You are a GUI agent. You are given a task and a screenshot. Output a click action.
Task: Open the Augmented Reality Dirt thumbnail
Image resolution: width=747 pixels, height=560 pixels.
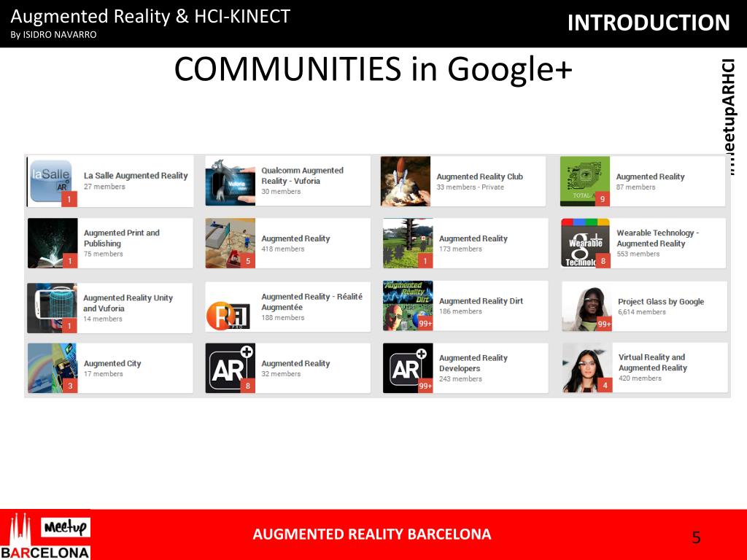pyautogui.click(x=408, y=306)
